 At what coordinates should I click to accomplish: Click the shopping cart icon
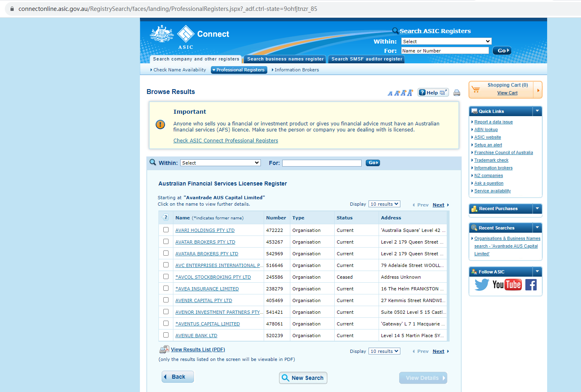[x=476, y=90]
